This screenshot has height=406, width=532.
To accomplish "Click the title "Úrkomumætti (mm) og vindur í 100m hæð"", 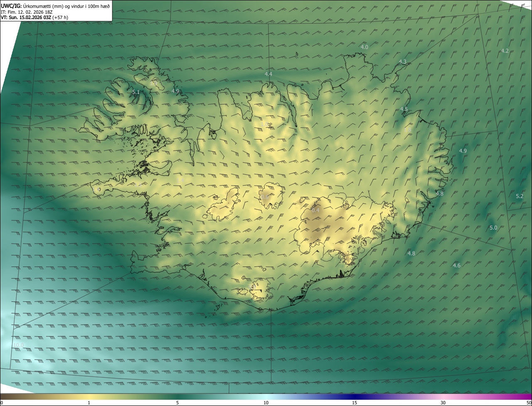I will tap(66, 5).
